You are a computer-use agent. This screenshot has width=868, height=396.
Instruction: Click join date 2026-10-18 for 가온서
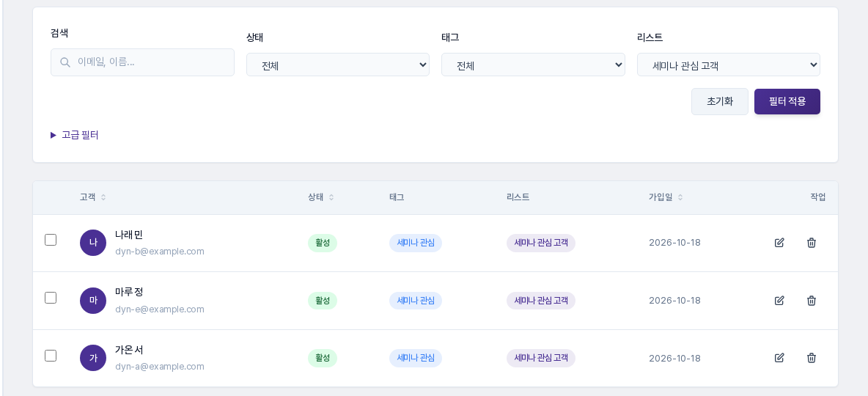click(x=674, y=359)
